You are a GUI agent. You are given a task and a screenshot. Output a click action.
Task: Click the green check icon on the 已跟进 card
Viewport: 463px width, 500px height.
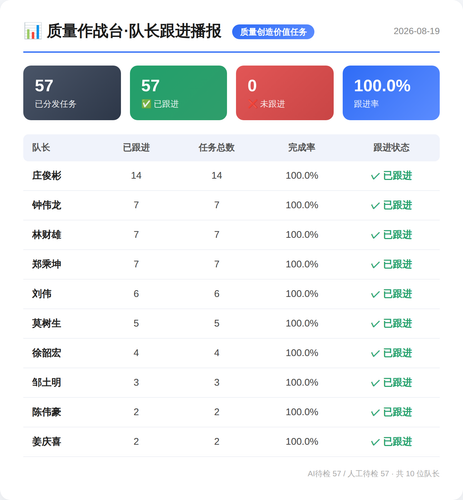pyautogui.click(x=146, y=104)
